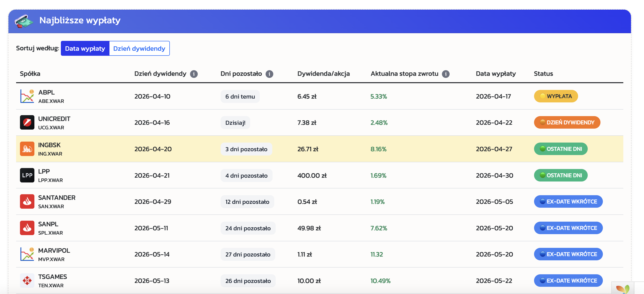The height and width of the screenshot is (294, 644).
Task: Click the SANPL company name
Action: tap(48, 224)
